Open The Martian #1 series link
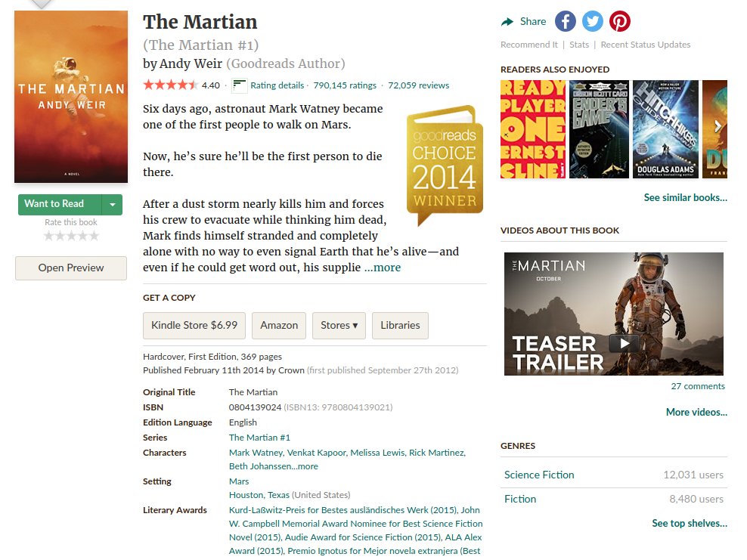 pos(259,438)
